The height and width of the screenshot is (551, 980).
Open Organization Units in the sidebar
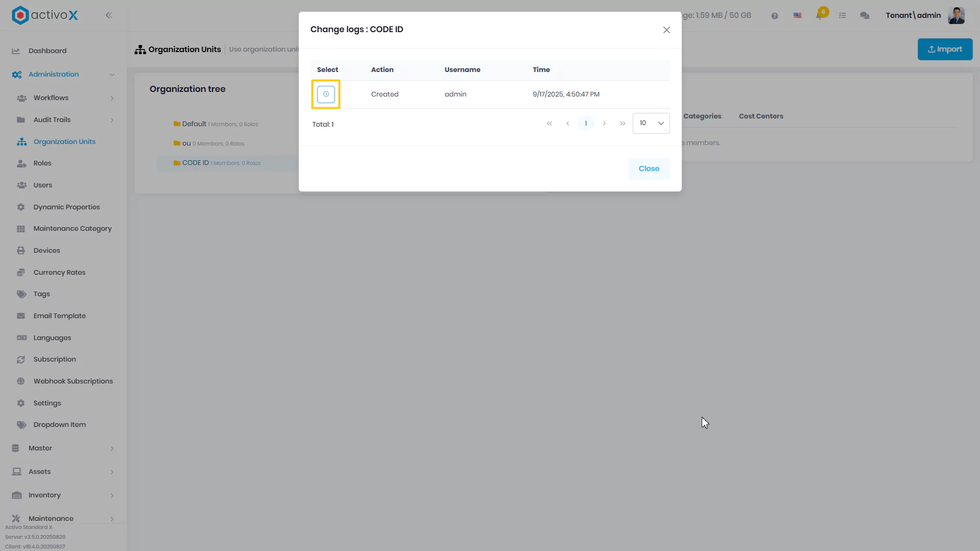coord(63,141)
